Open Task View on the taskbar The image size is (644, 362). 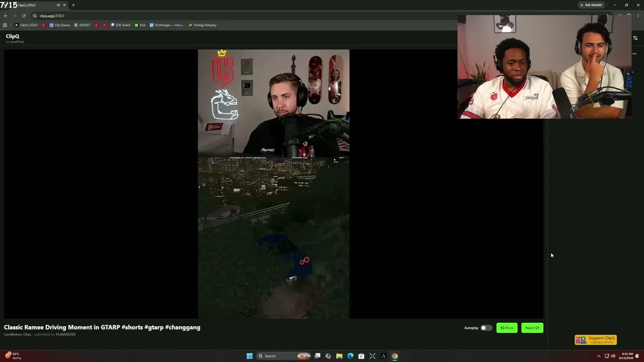coord(317,356)
